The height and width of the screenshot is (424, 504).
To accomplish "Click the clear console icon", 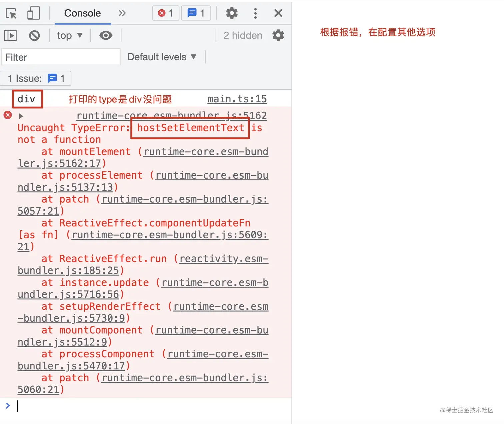I will [x=34, y=35].
